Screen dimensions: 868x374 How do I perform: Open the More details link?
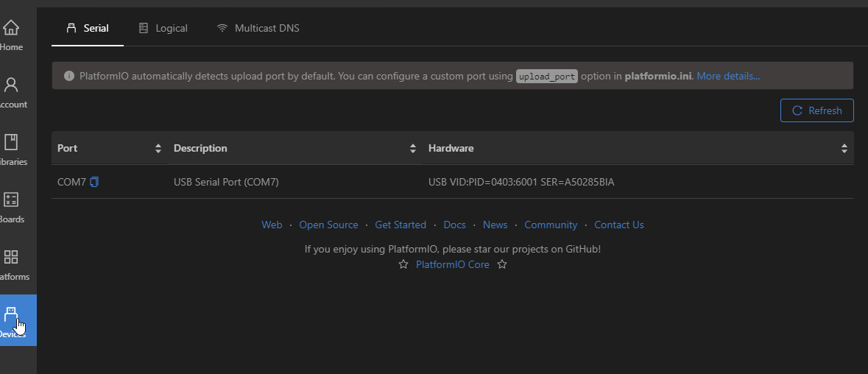click(x=728, y=76)
